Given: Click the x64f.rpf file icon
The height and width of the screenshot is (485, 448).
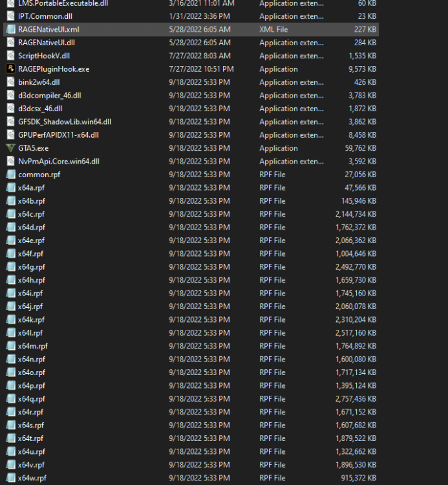Looking at the screenshot, I should pos(10,253).
